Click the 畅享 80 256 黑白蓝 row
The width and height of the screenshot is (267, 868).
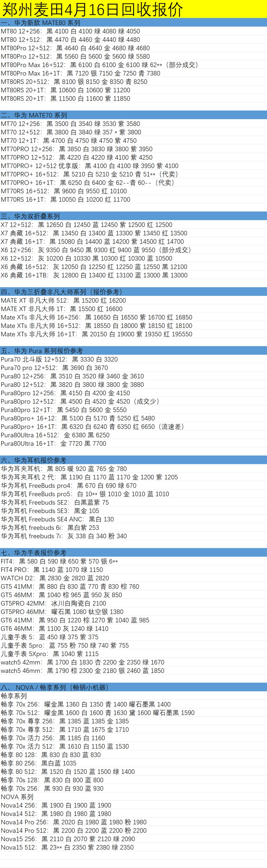pos(133,763)
